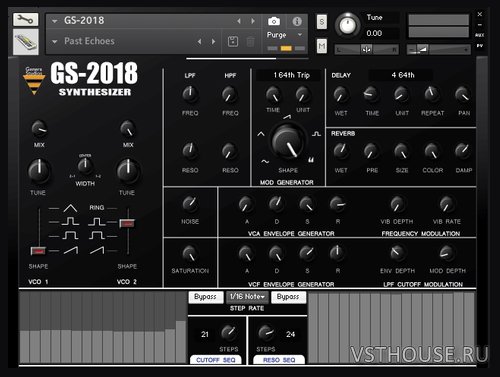
Task: Take a snapshot with camera icon
Action: (x=274, y=21)
